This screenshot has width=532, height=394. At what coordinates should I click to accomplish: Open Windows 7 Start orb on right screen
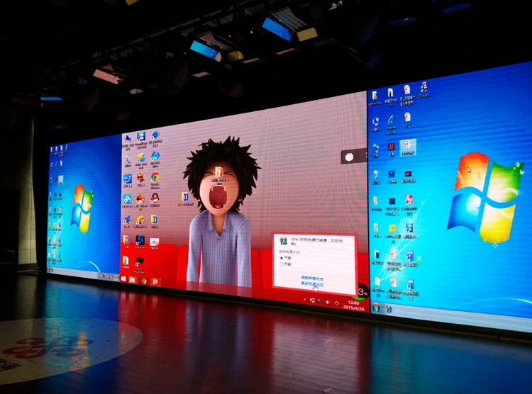[x=375, y=308]
